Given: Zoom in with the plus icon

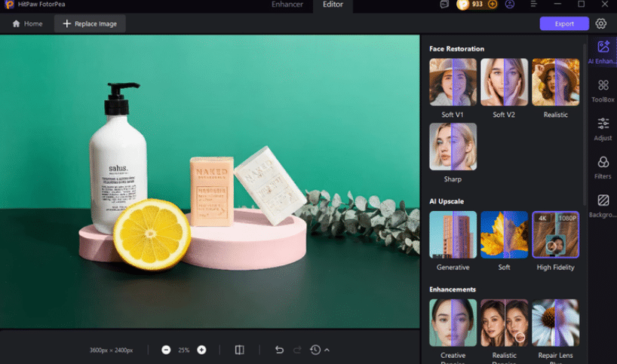Looking at the screenshot, I should click(x=201, y=350).
